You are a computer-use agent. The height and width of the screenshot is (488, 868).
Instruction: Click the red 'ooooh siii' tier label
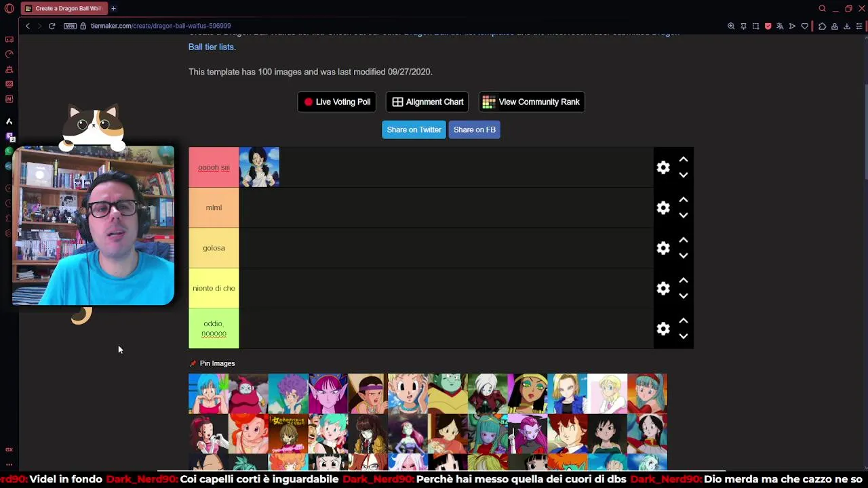point(214,167)
